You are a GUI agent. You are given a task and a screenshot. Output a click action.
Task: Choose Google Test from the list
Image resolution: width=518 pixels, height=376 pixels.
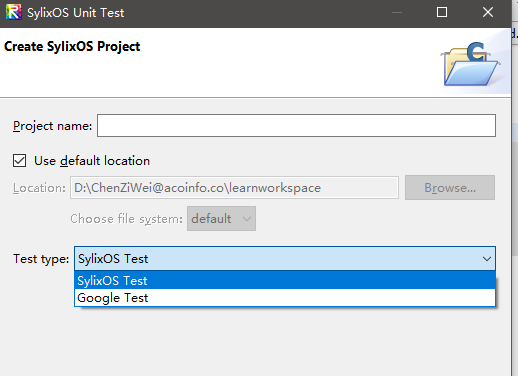pyautogui.click(x=285, y=298)
